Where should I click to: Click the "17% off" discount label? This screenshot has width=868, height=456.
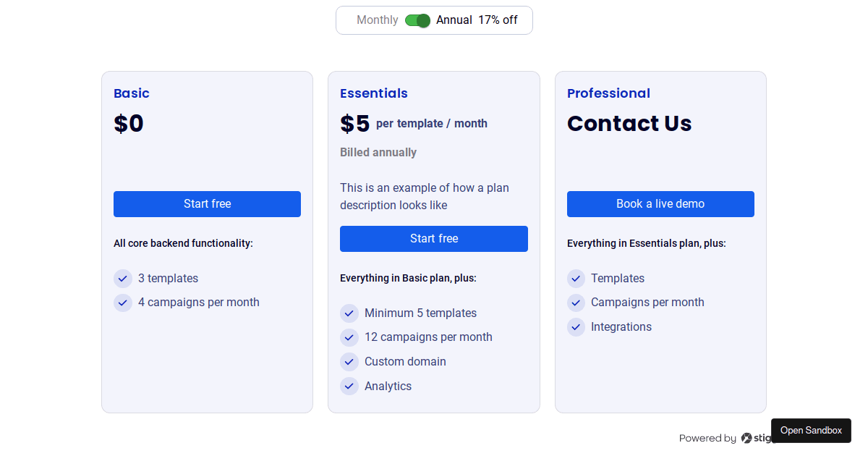[498, 20]
